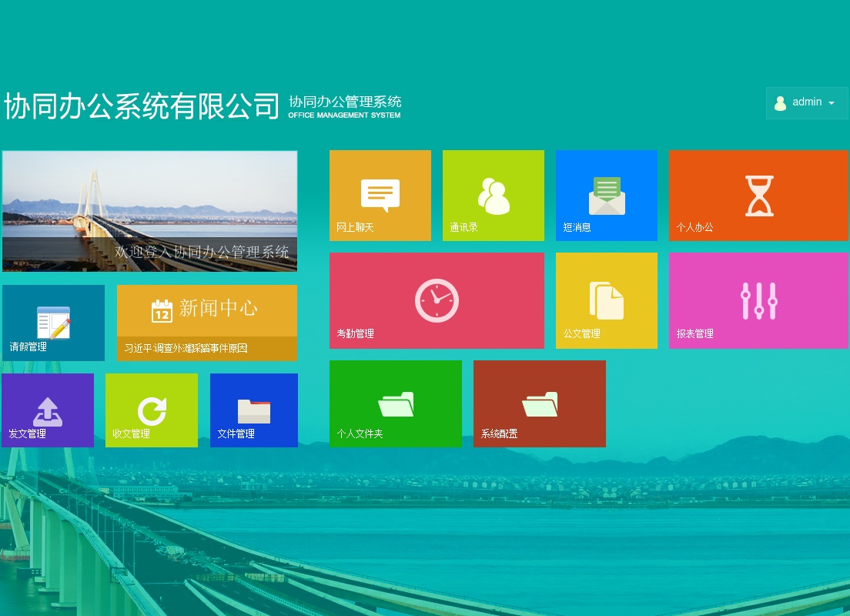
Task: Click the admin user avatar icon
Action: click(780, 103)
